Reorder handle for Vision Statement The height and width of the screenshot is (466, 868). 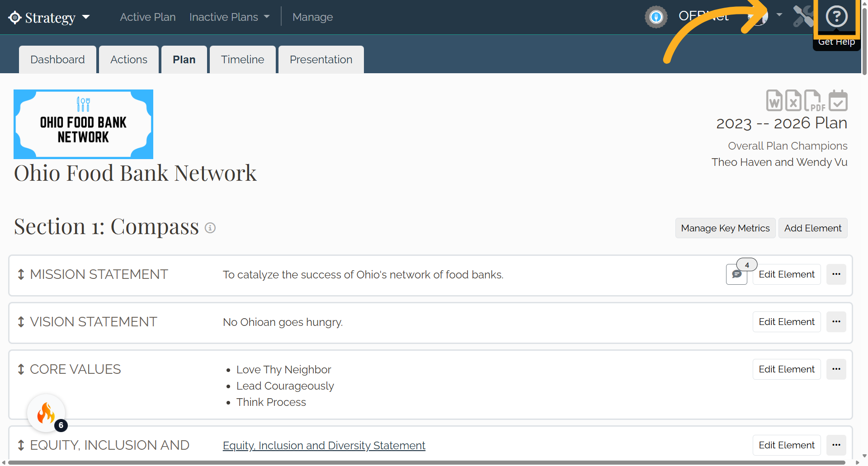point(21,322)
